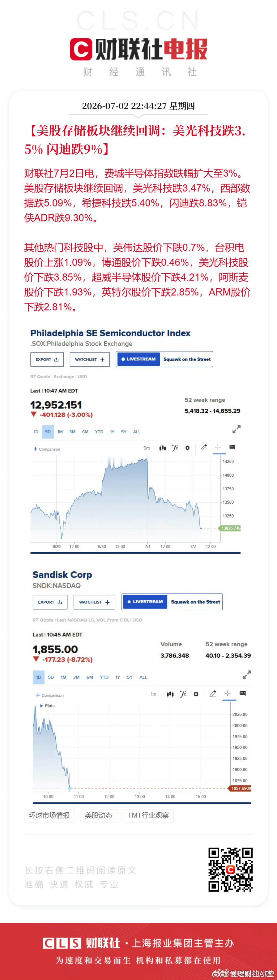Expand Sandisk chart to fullscreen
Image resolution: width=277 pixels, height=980 pixels.
click(247, 675)
